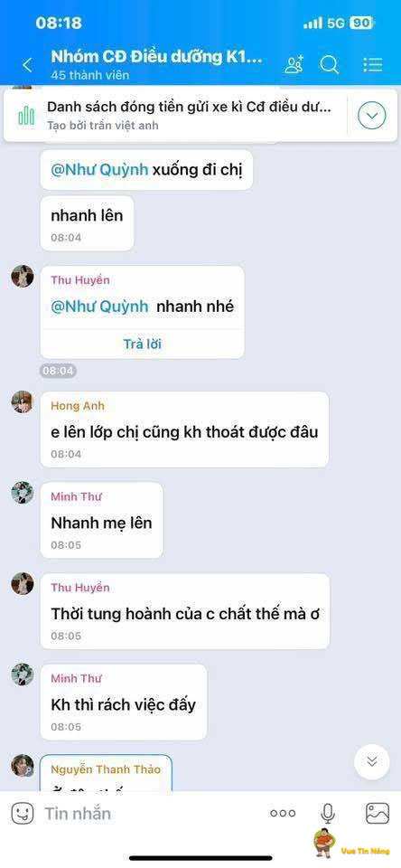Open image gallery picker icon
Screen dimensions: 401x868
[x=378, y=813]
